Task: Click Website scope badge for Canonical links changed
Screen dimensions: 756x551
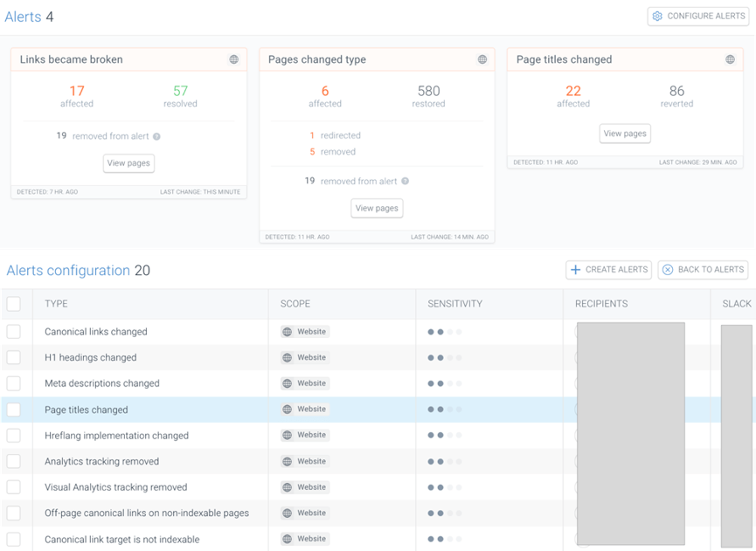Action: [x=305, y=332]
